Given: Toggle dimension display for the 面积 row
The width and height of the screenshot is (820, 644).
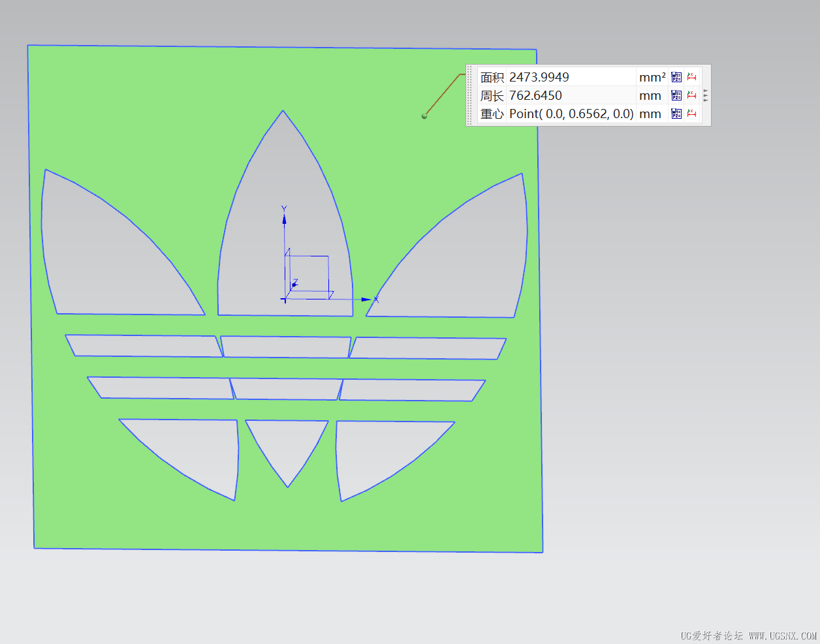Looking at the screenshot, I should (x=691, y=76).
